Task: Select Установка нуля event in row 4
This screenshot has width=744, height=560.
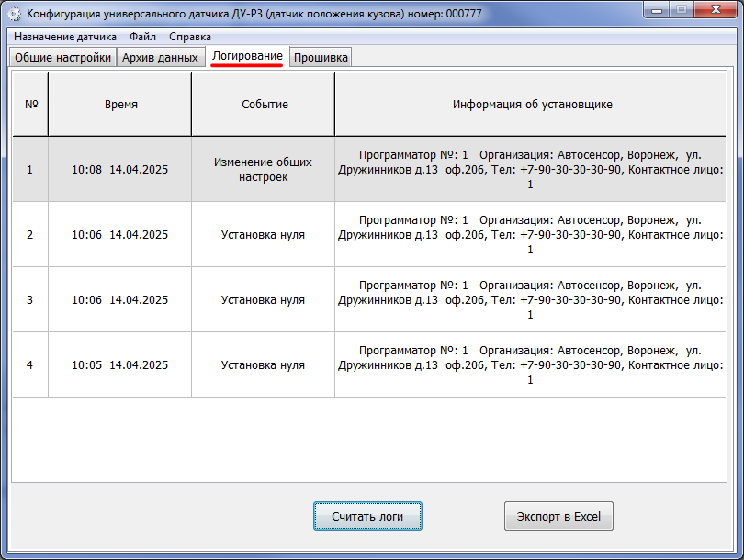Action: tap(264, 364)
